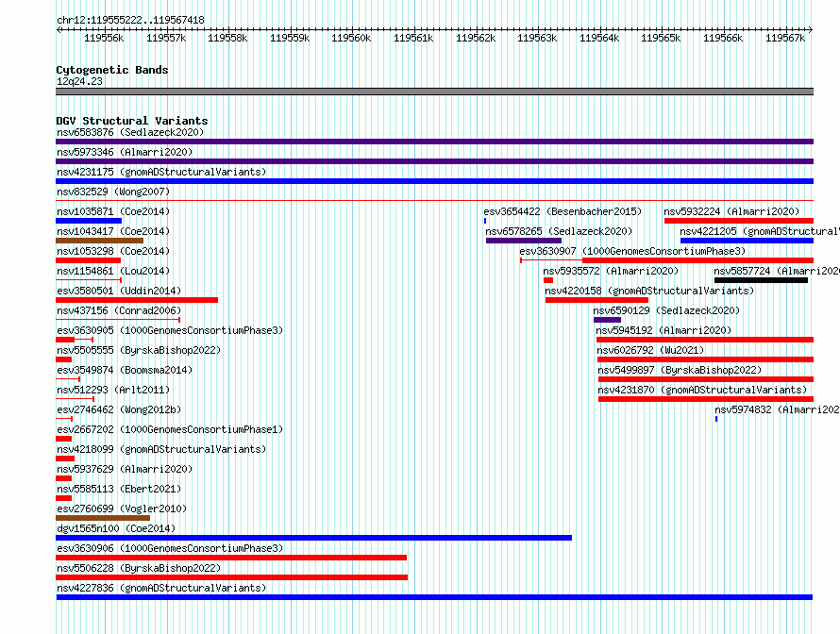Open nsv4220158 (gnomADStructuralVariants) label
The width and height of the screenshot is (840, 634).
pyautogui.click(x=649, y=291)
